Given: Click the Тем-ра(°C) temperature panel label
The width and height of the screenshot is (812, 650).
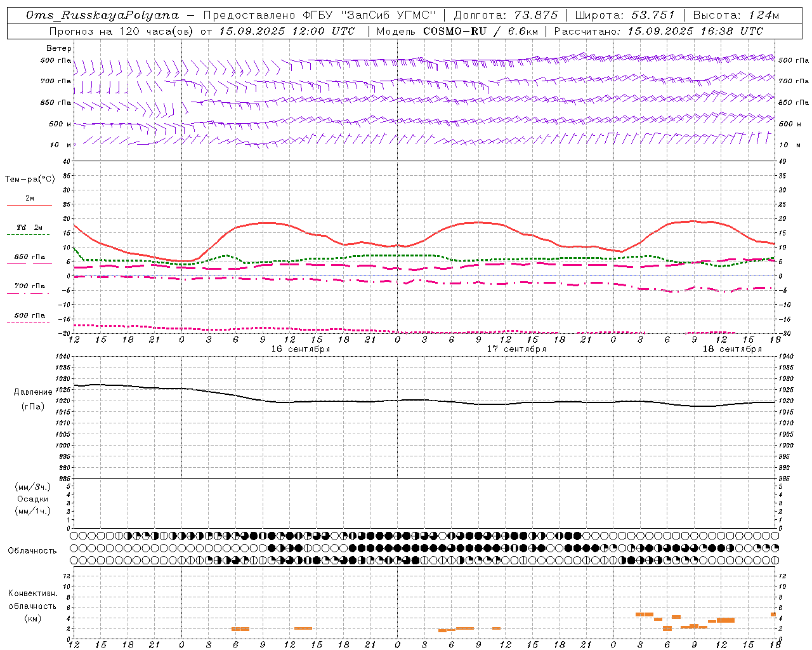Looking at the screenshot, I should [30, 180].
